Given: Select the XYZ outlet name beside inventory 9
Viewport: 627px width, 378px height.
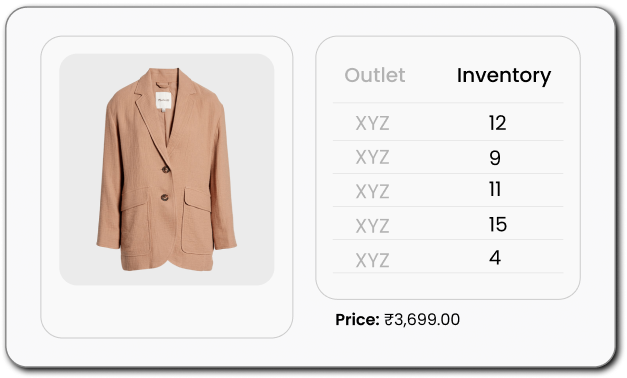Looking at the screenshot, I should tap(372, 157).
